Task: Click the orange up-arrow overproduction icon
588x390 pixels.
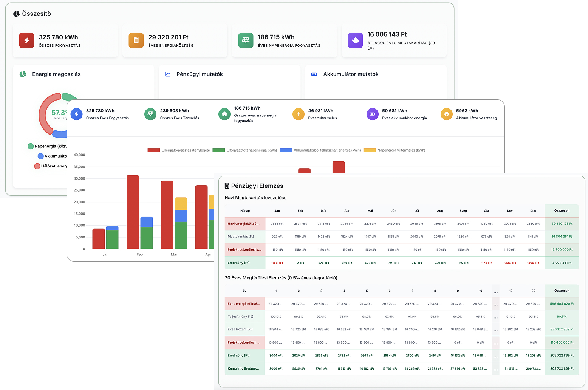Action: tap(299, 114)
